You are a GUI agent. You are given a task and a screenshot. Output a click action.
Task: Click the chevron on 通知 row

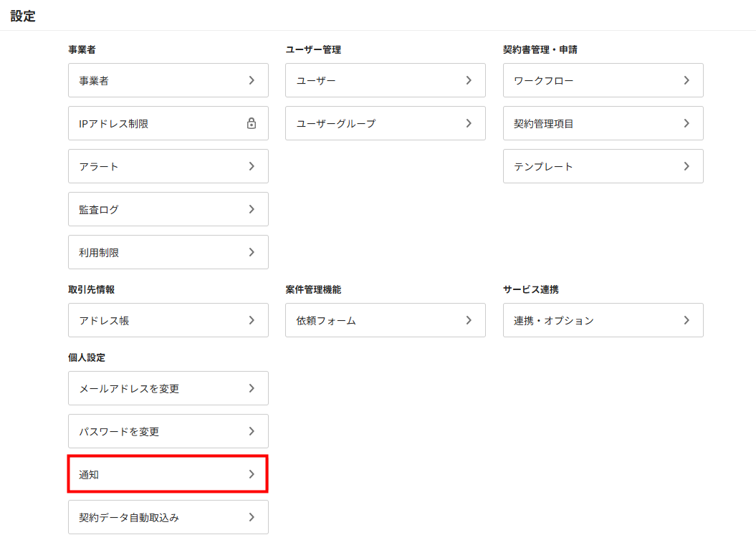[x=252, y=474]
